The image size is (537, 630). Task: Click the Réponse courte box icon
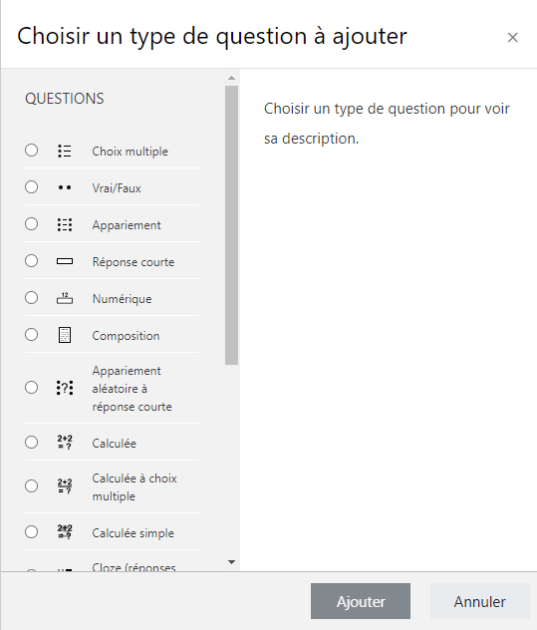[65, 262]
